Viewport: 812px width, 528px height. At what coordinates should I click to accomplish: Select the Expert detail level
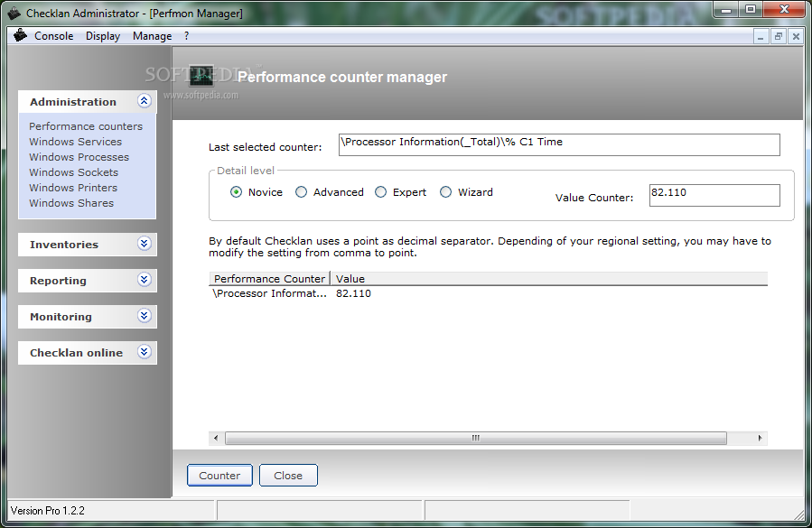[380, 192]
